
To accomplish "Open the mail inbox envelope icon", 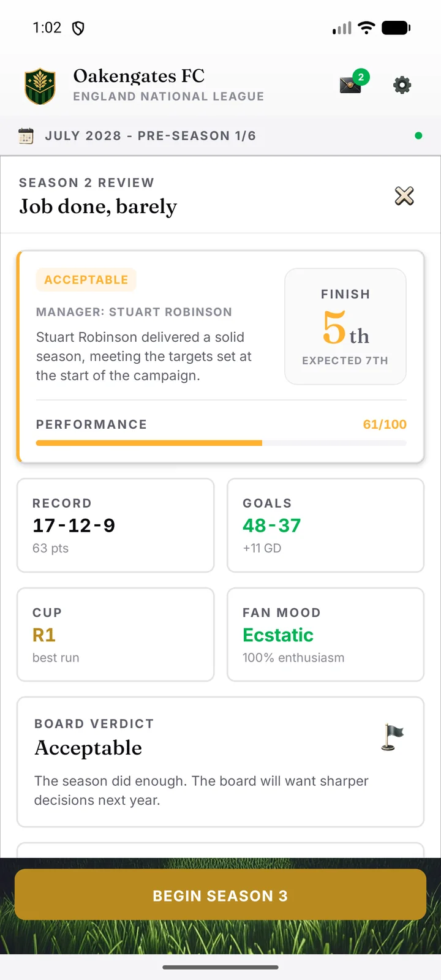I will point(350,85).
